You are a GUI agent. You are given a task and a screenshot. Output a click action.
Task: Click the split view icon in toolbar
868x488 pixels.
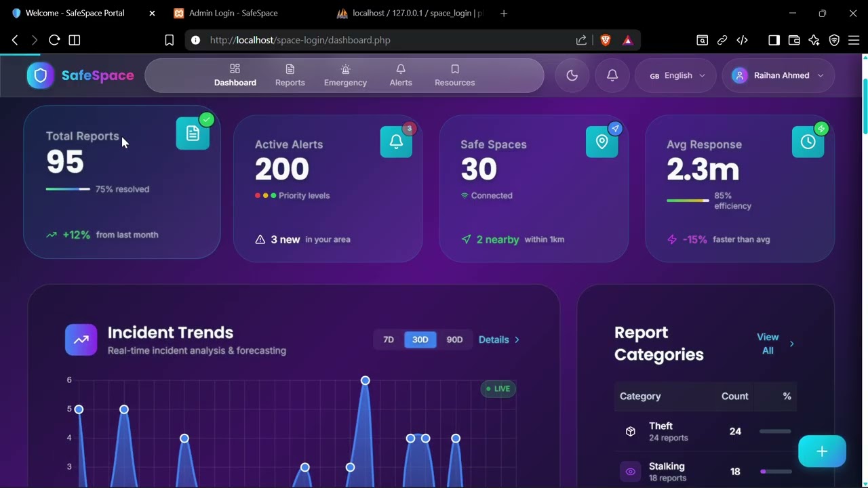[x=75, y=40]
